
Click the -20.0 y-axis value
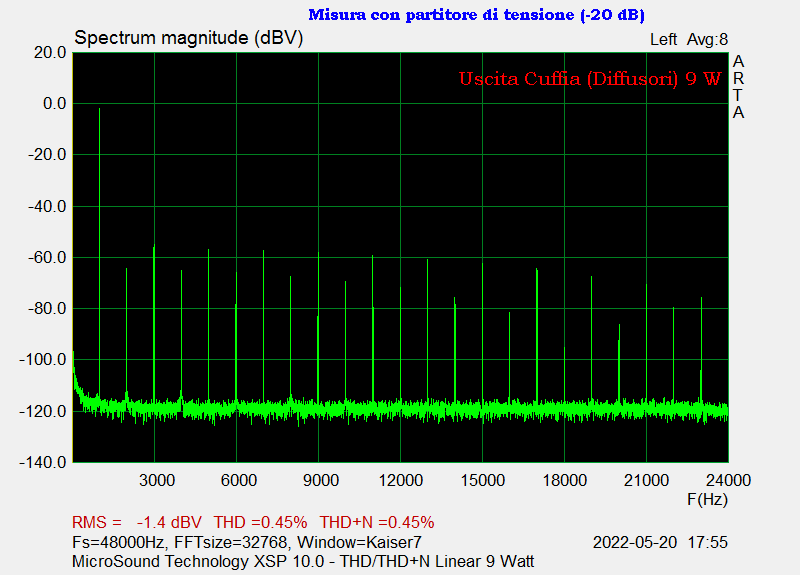[x=47, y=155]
